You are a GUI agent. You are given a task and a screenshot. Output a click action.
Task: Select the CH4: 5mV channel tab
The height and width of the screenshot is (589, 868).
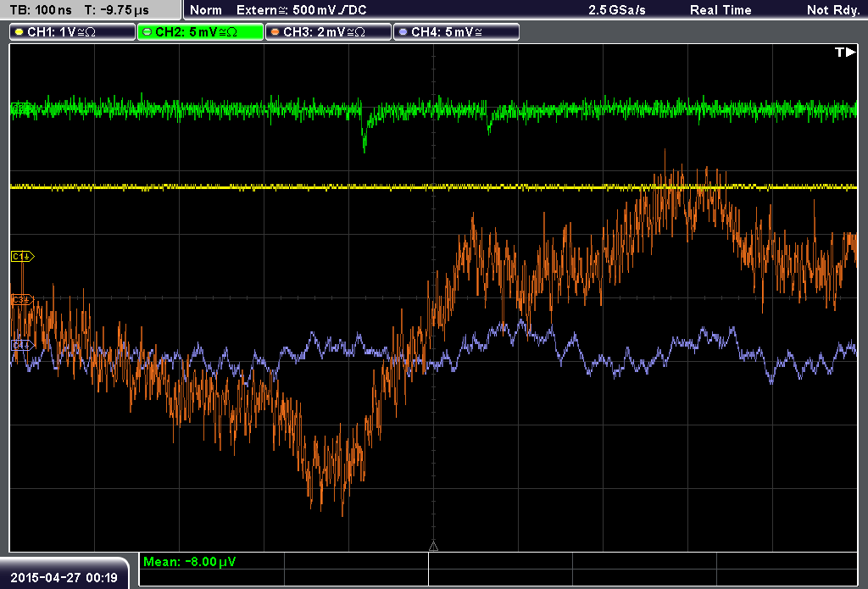pos(456,32)
